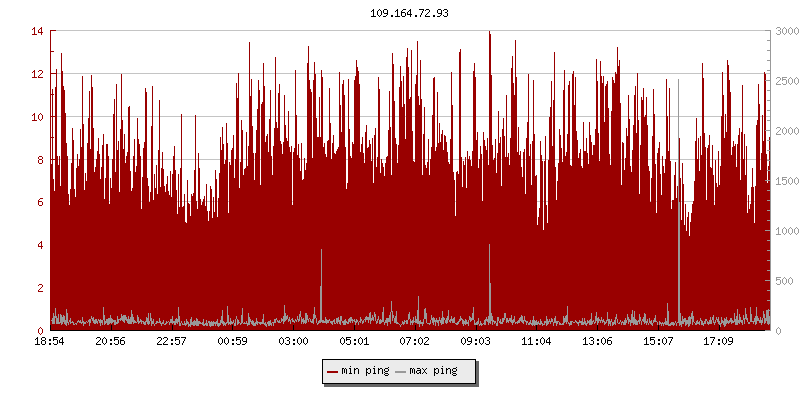Click the gray max ping legend swatch

coord(401,372)
